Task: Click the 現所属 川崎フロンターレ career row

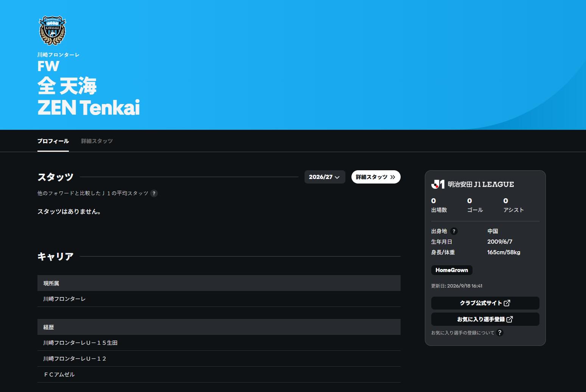Action: click(x=219, y=299)
